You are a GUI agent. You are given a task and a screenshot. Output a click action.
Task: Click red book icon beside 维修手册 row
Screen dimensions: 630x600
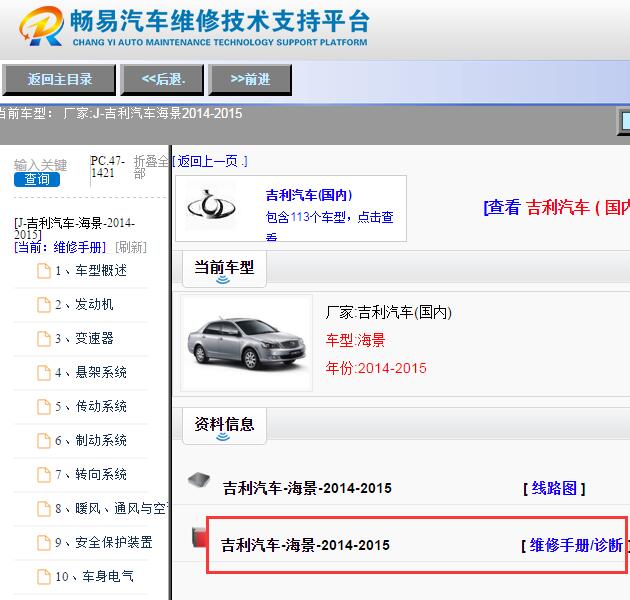(199, 538)
